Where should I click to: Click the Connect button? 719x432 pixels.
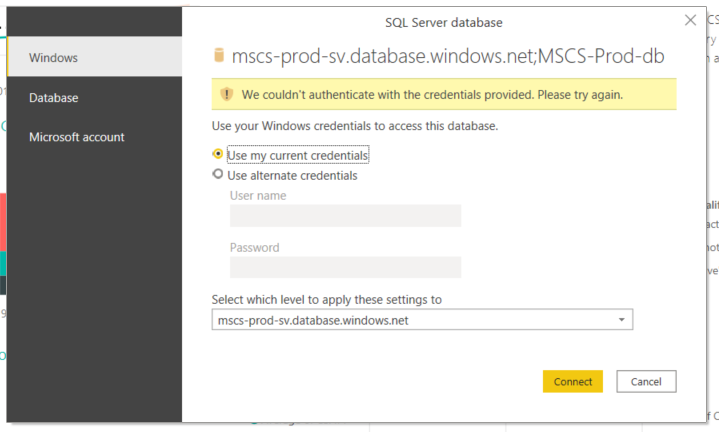(573, 381)
